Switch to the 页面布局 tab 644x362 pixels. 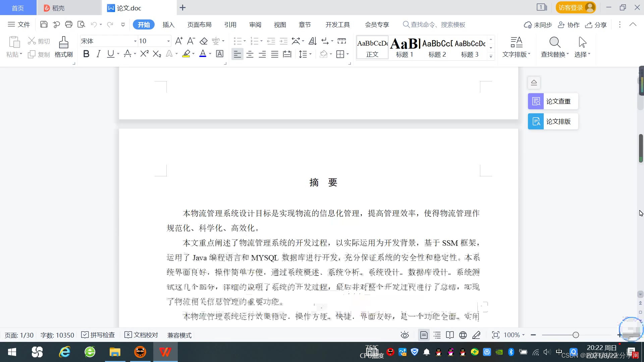click(x=199, y=24)
